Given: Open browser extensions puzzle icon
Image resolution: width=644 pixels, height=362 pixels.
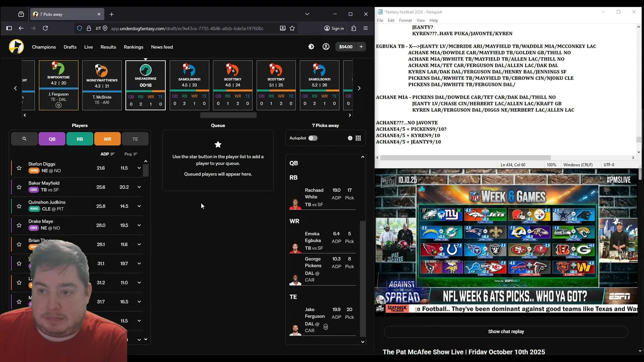Looking at the screenshot, I should 354,28.
